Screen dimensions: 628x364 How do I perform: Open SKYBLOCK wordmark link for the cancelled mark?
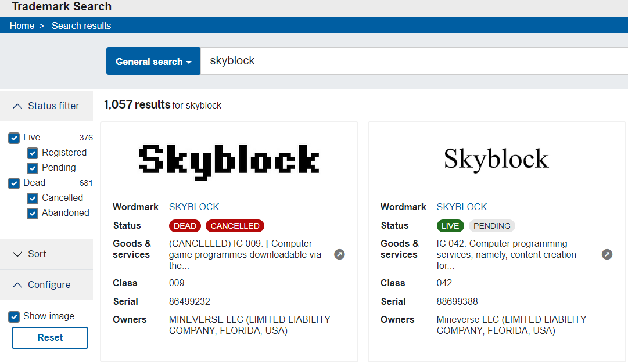pos(194,207)
